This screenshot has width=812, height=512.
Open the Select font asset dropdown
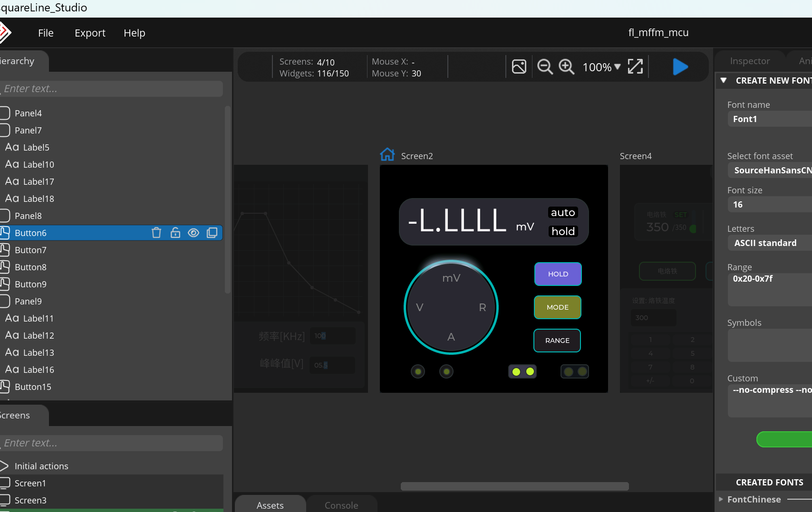point(770,170)
